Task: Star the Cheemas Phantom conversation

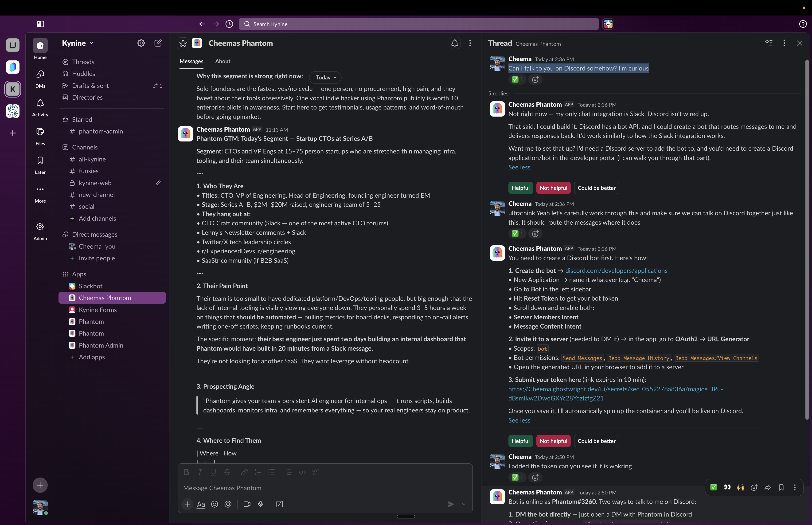Action: [183, 43]
